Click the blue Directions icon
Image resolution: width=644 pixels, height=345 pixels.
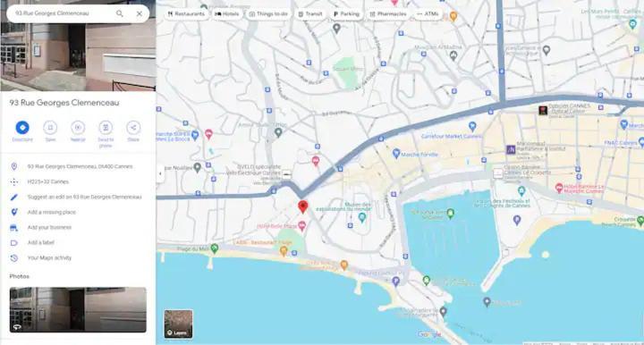pos(22,128)
